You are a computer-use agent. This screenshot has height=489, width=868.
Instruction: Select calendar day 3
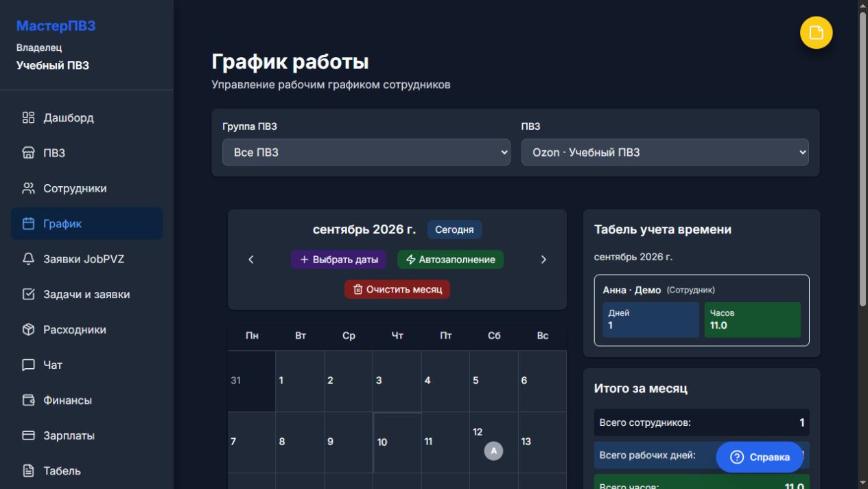tap(397, 381)
